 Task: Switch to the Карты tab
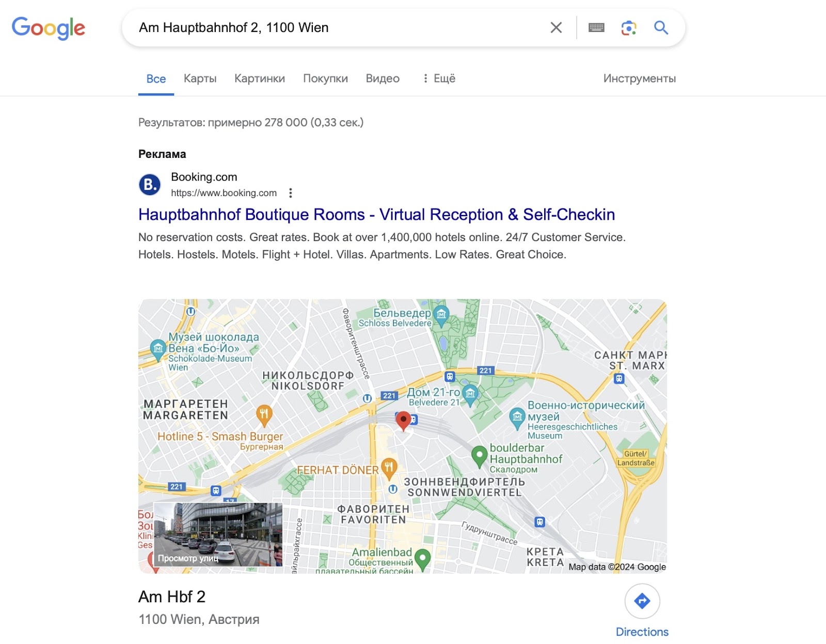(x=200, y=78)
